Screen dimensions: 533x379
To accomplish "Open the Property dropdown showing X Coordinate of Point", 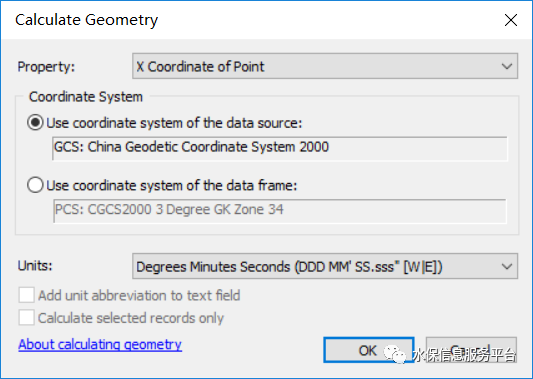I will [325, 66].
